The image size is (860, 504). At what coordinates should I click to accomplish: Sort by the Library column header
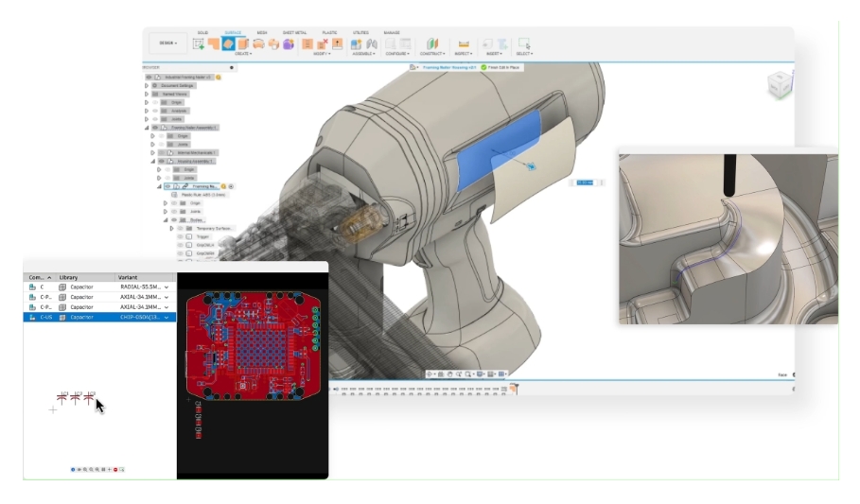85,277
